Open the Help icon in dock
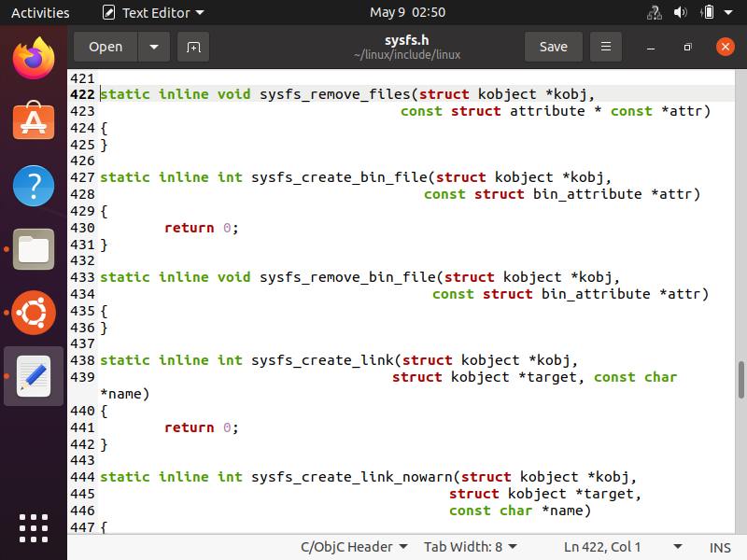 click(x=34, y=186)
